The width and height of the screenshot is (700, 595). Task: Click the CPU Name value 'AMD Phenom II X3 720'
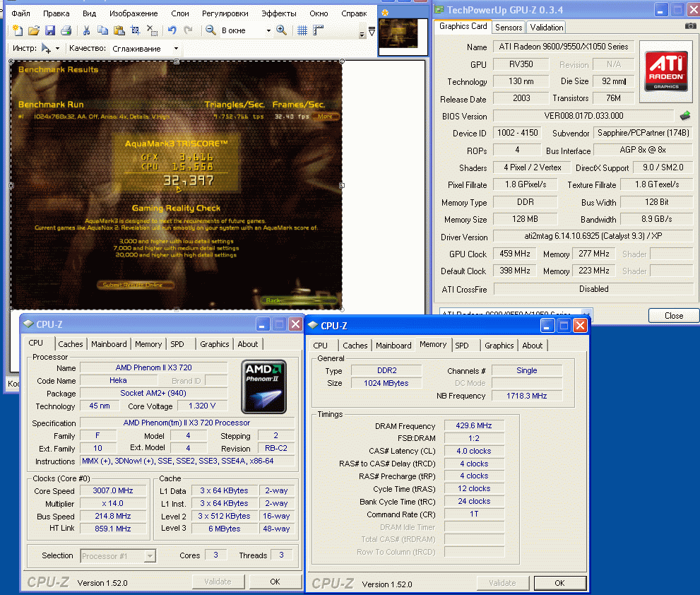(x=153, y=367)
